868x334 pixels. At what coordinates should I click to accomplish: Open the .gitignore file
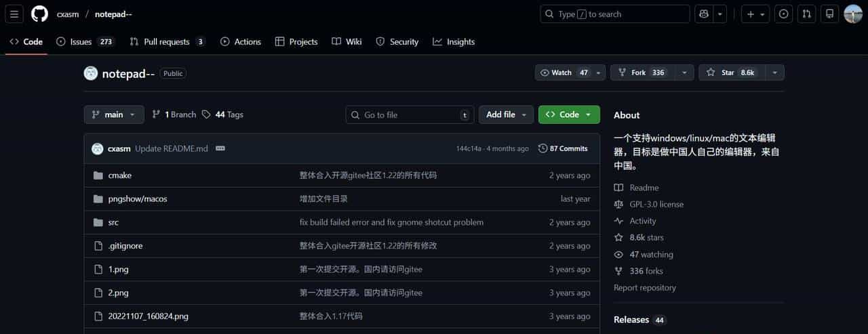[x=125, y=246]
